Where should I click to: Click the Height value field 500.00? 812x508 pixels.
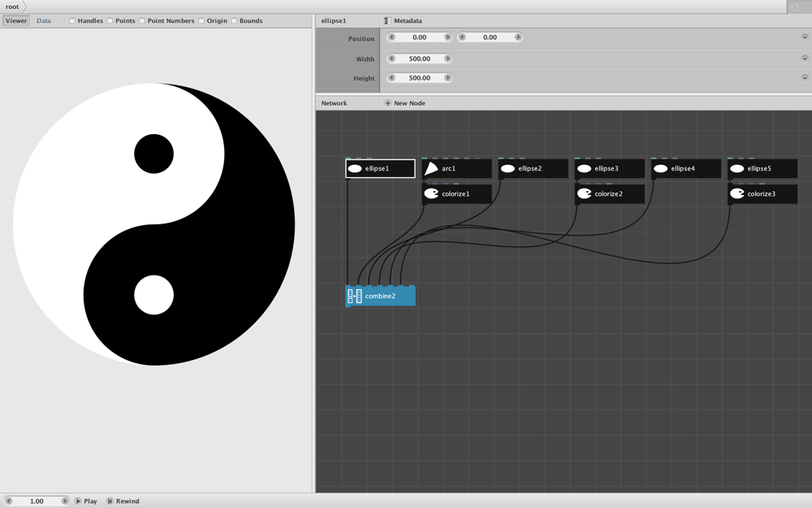pyautogui.click(x=420, y=78)
